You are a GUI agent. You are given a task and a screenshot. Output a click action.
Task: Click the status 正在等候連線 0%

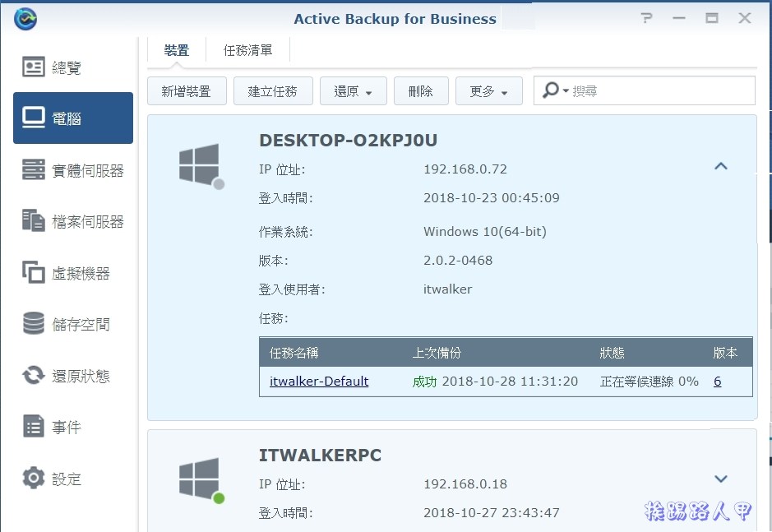point(649,382)
